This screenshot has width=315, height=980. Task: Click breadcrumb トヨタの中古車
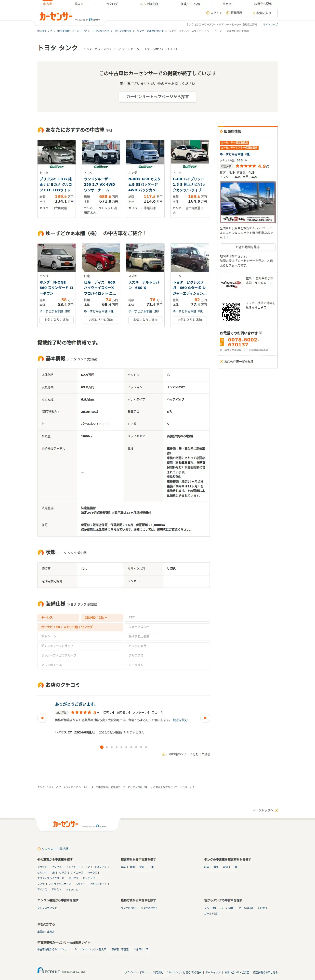(x=100, y=31)
